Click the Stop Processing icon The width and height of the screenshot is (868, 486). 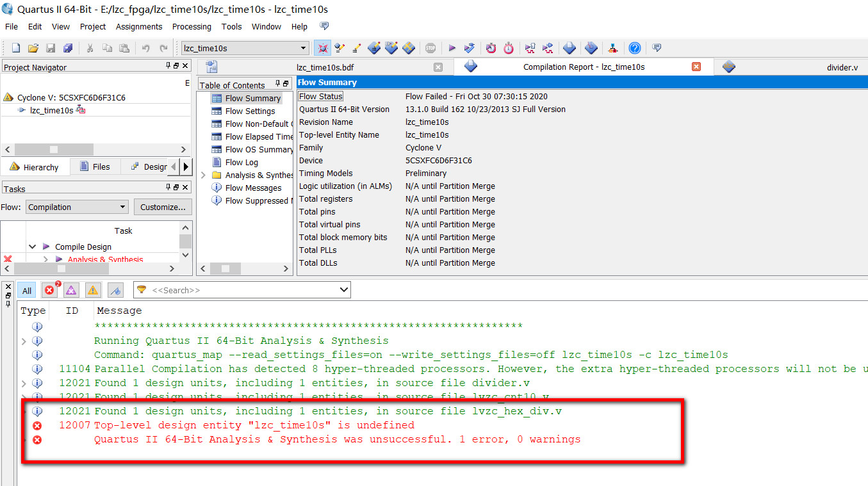click(430, 48)
